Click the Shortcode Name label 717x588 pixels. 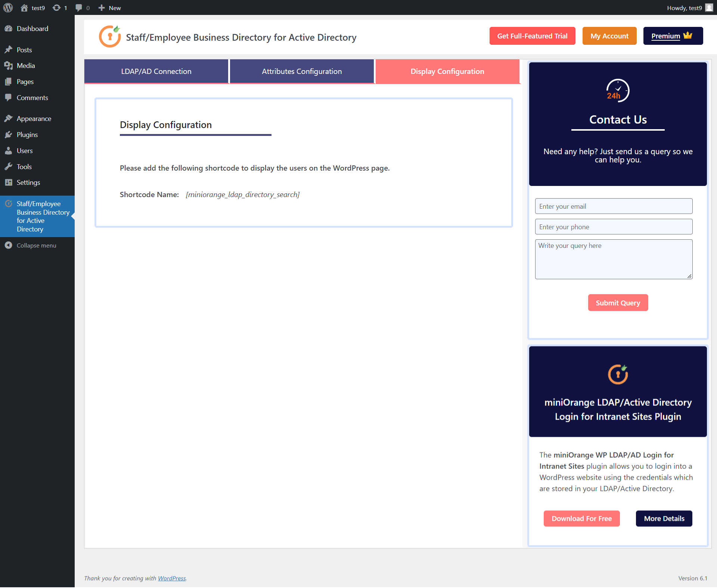pos(149,195)
